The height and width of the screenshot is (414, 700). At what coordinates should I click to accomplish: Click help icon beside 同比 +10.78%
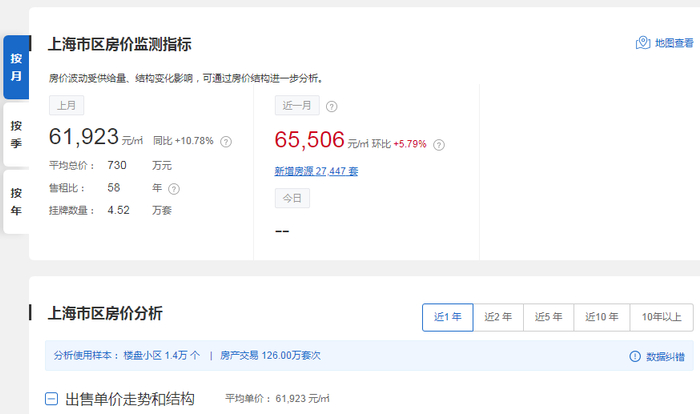(226, 142)
